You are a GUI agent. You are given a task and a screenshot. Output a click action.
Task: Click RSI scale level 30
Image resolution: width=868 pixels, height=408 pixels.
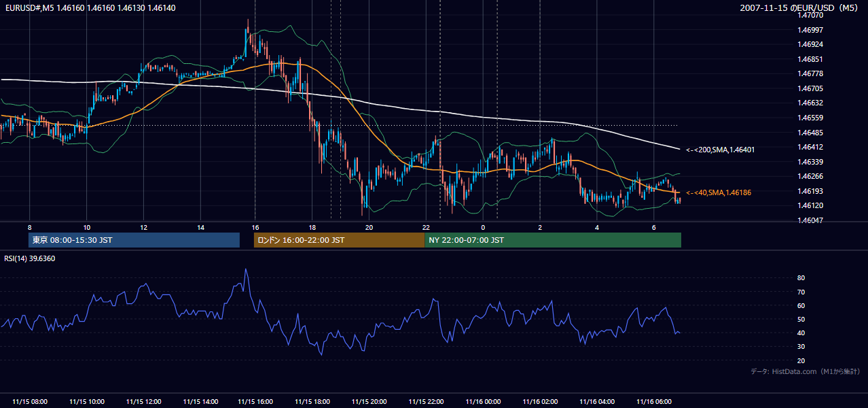coord(801,347)
